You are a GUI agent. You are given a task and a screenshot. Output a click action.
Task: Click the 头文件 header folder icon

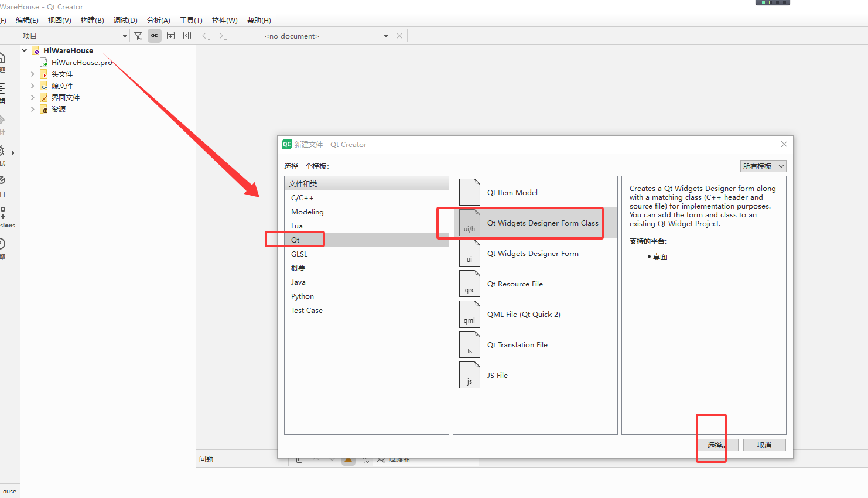44,74
